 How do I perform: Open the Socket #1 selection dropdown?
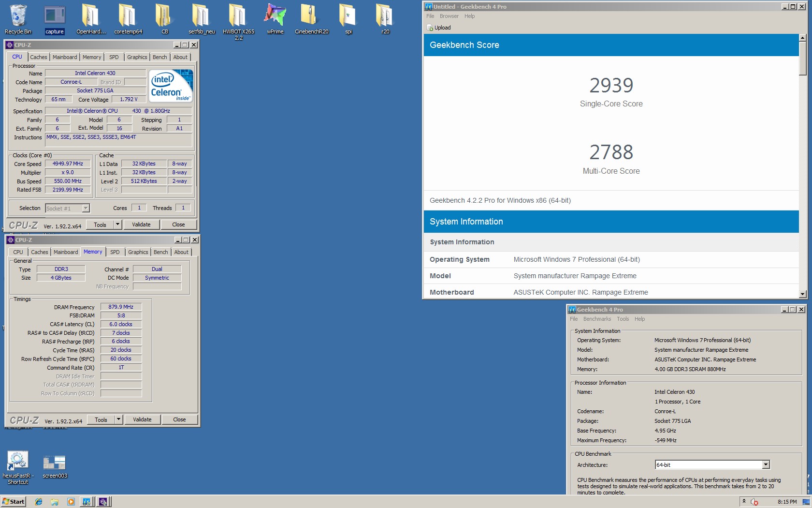coord(68,209)
